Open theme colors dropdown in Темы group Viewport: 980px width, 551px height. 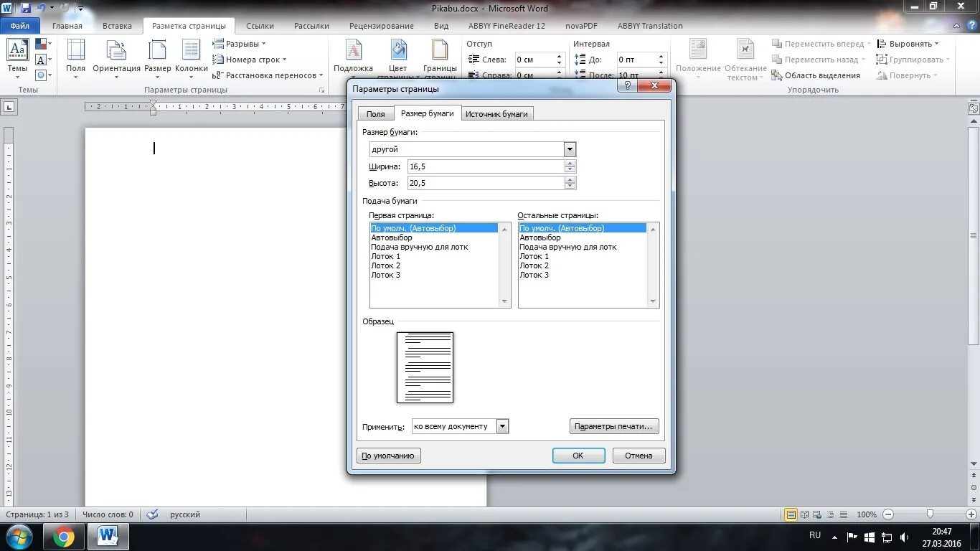[42, 44]
